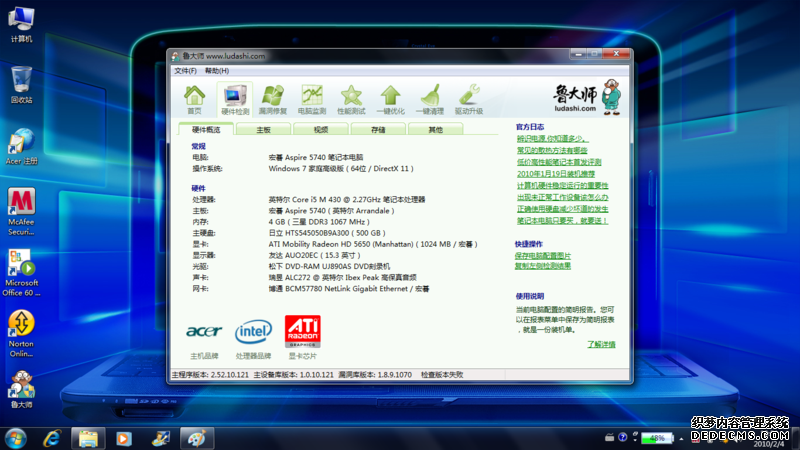
Task: Run the 一键清理 one-click cleanup broom icon
Action: pyautogui.click(x=430, y=99)
